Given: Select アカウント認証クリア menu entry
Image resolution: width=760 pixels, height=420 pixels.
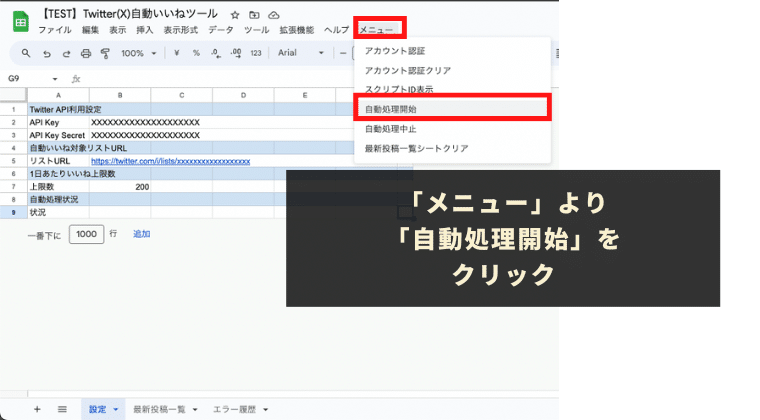Looking at the screenshot, I should (452, 70).
